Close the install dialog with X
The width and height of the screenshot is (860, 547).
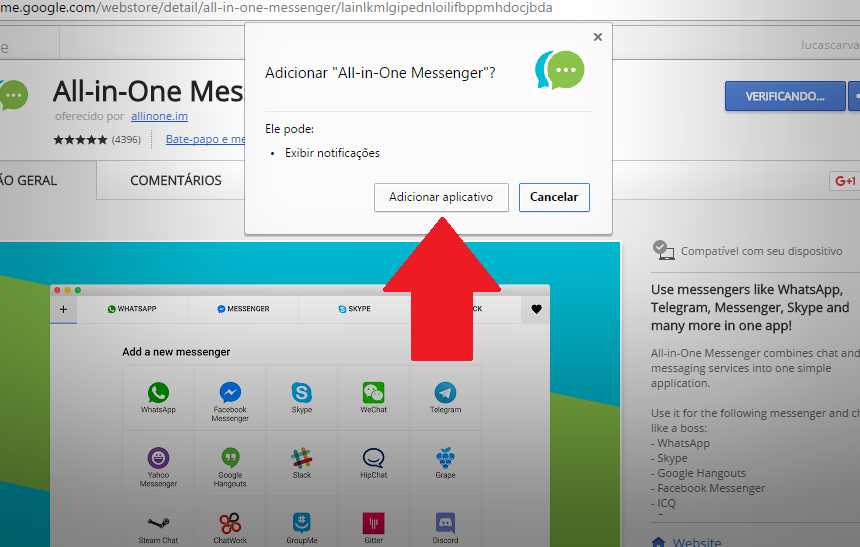click(598, 37)
